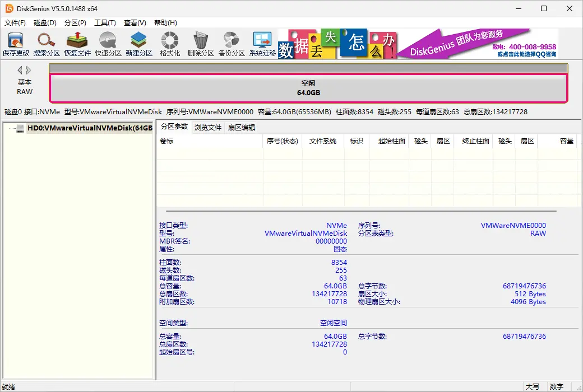Click the 基本 RAW disk type label
This screenshot has height=392, width=583.
pyautogui.click(x=25, y=87)
